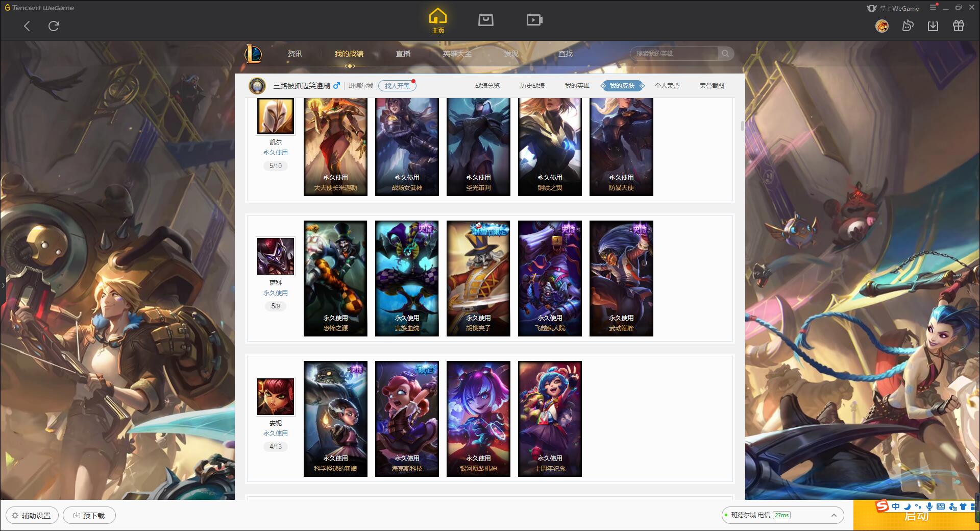Click the Sogou microphone voice input icon
Screen dimensions: 980x531
(929, 506)
